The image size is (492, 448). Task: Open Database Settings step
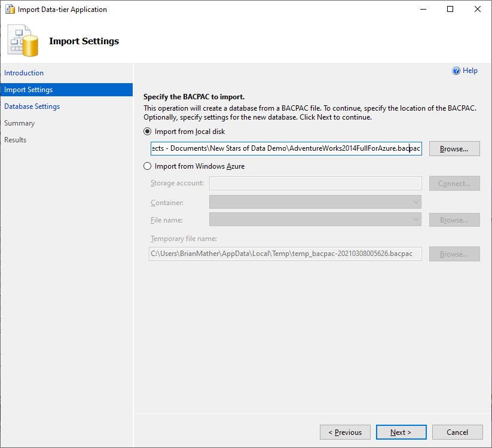click(32, 106)
